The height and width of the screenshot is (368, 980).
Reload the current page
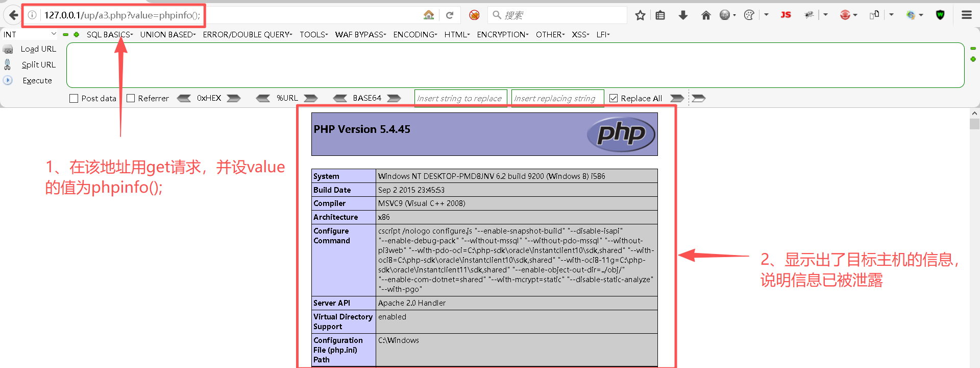tap(450, 15)
